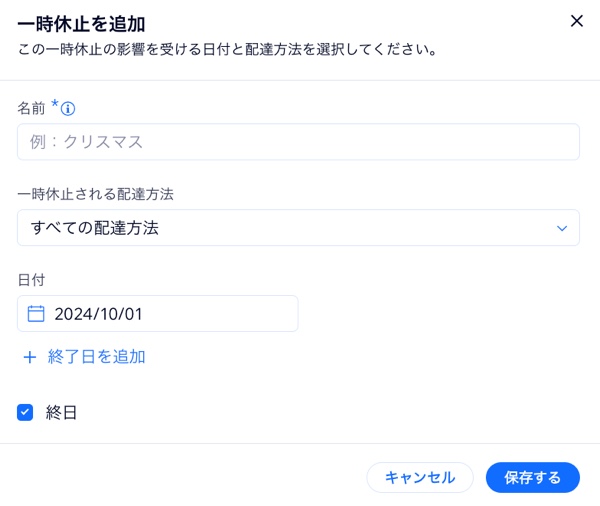This screenshot has width=600, height=506.
Task: Focus the 名前 input with クリスマス placeholder
Action: pos(298,142)
